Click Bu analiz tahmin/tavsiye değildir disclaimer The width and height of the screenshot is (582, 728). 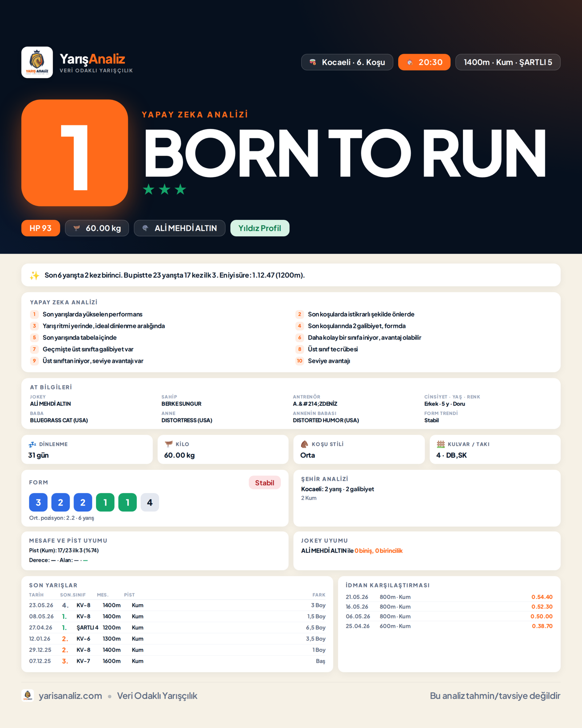495,696
